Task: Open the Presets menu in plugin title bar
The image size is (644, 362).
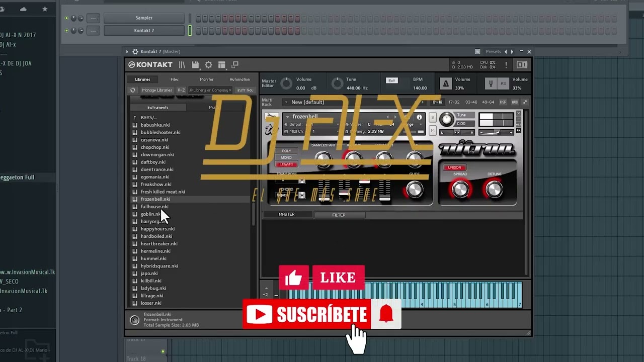Action: pos(493,51)
